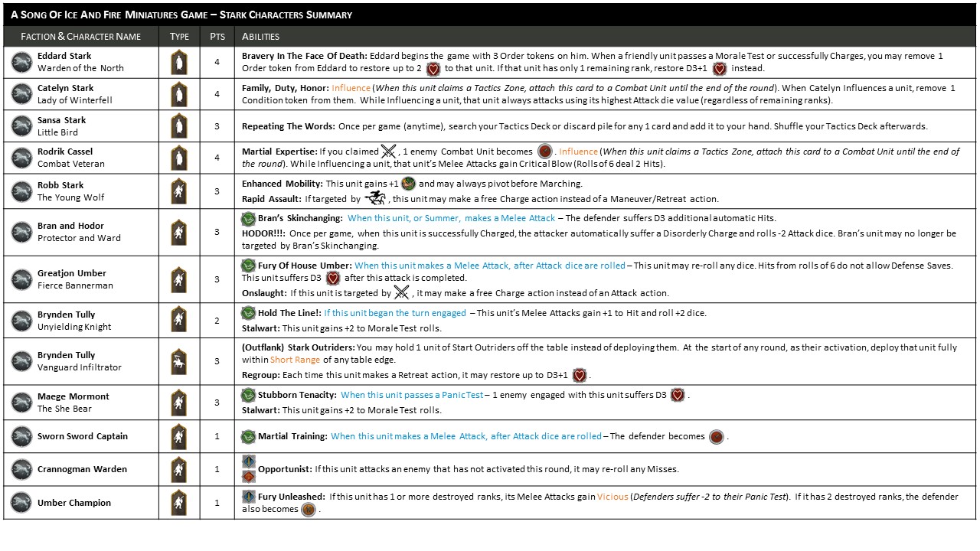Select the wolf faction icon next to Catelyn Stark
The image size is (980, 551).
21,94
